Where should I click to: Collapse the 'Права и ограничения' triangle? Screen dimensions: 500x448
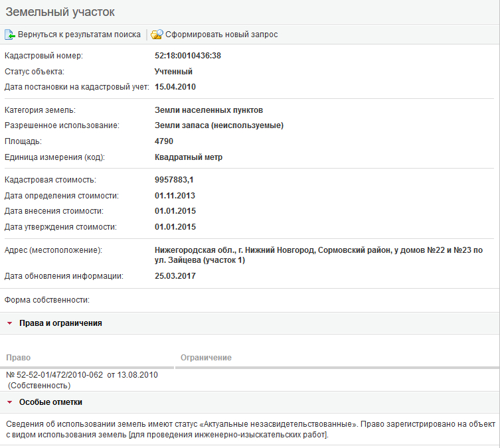pos(10,324)
